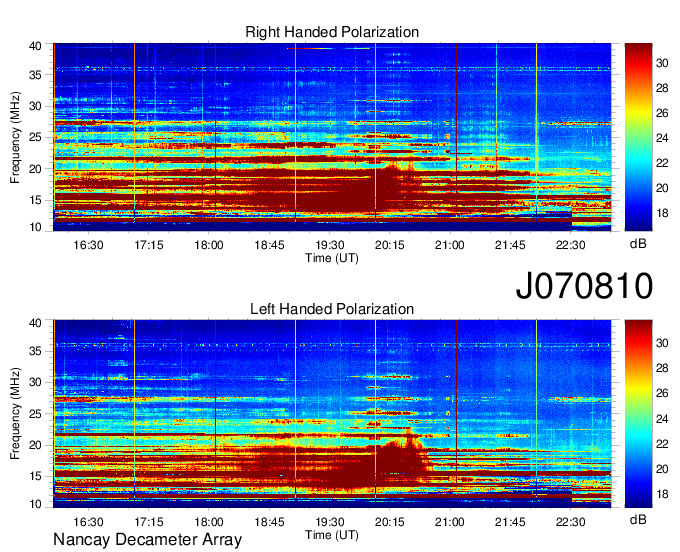The image size is (680, 552).
Task: Click the 20 dB tick on the upper color bar
Action: click(662, 188)
